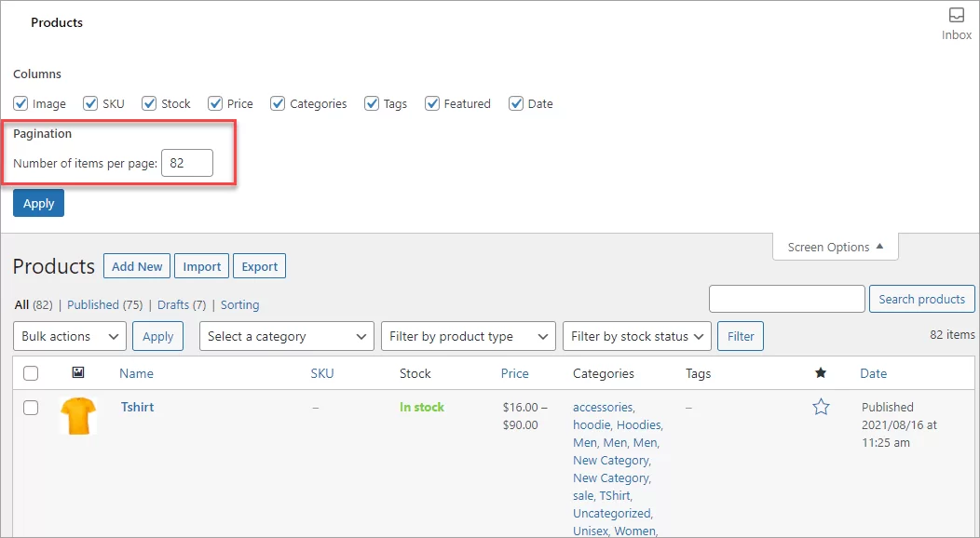Open the Hoodies category link
The height and width of the screenshot is (538, 980).
pos(640,424)
